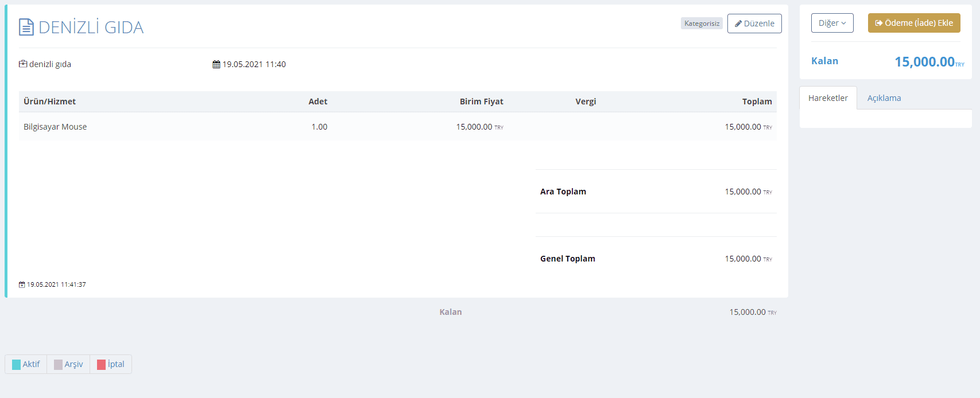Click the Vergi column header
This screenshot has height=398, width=980.
(x=586, y=102)
